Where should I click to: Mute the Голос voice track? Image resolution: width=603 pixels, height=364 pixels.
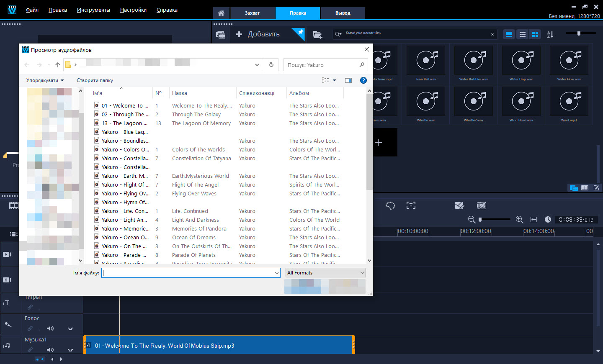pos(50,328)
